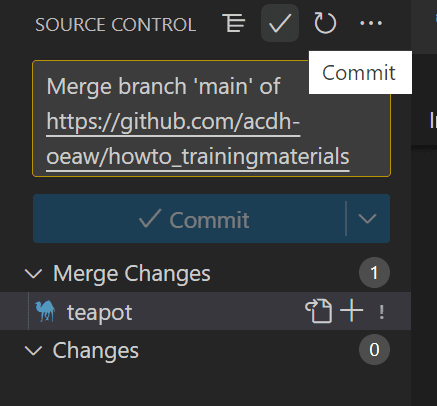Click the SOURCE CONTROL panel title
This screenshot has width=437, height=406.
click(116, 25)
